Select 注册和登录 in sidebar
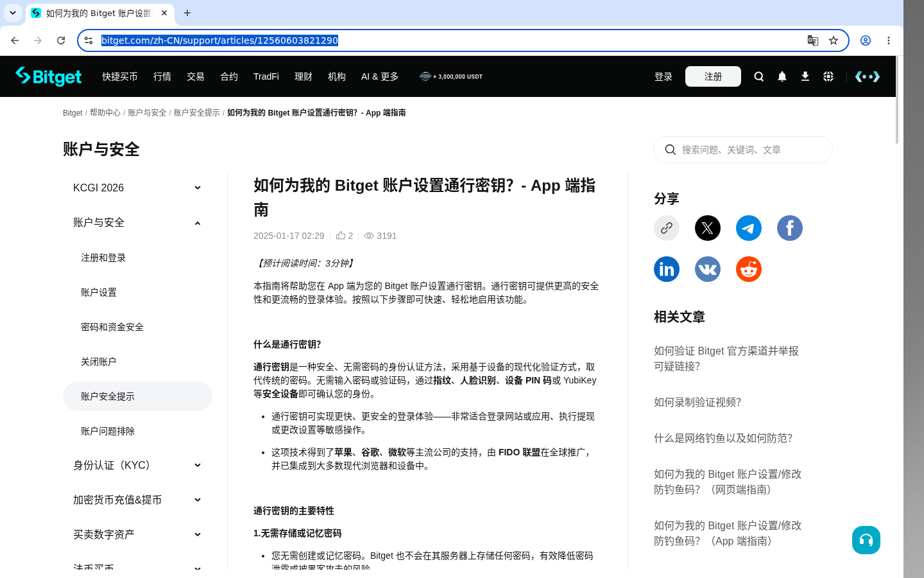The image size is (924, 578). (x=137, y=258)
